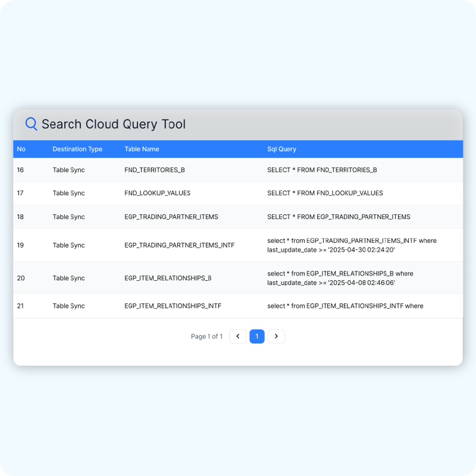Select EGP_ITEM_RELATIONSHIPS_INTF table name
The image size is (476, 476).
click(173, 306)
